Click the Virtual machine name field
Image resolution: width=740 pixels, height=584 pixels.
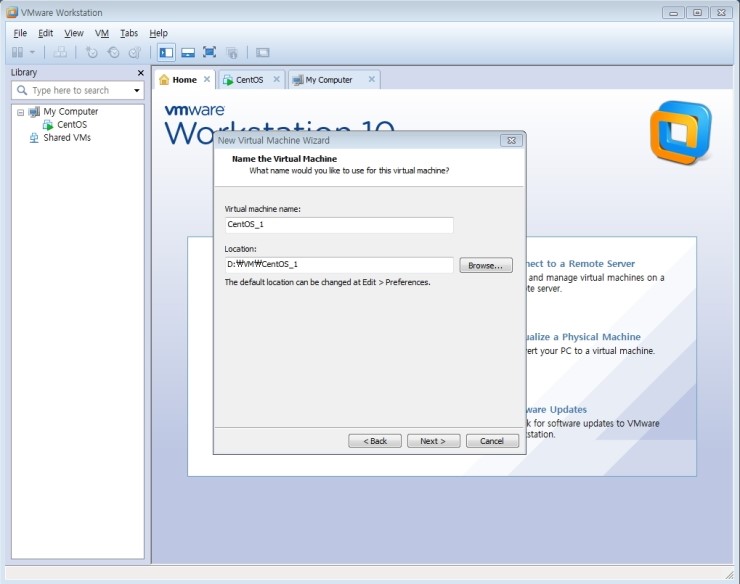339,225
